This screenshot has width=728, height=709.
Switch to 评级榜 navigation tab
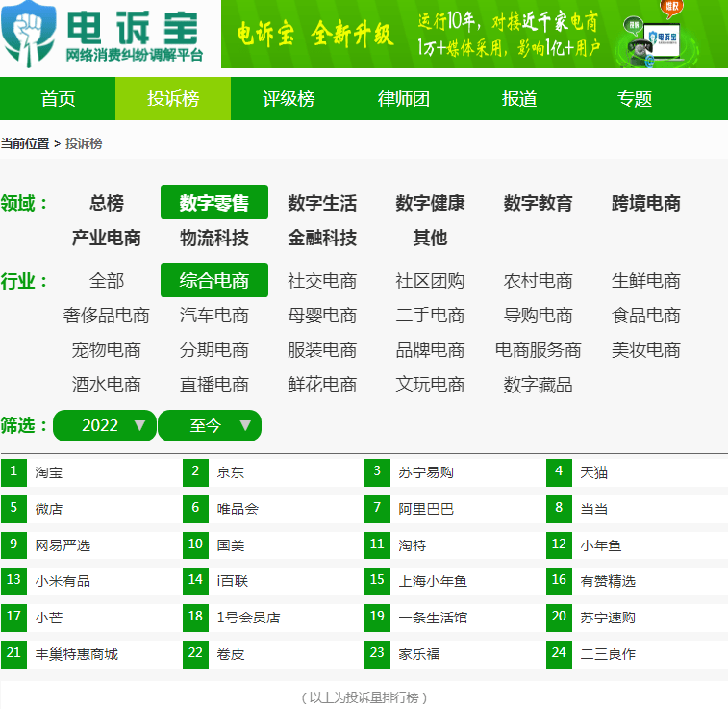[289, 99]
